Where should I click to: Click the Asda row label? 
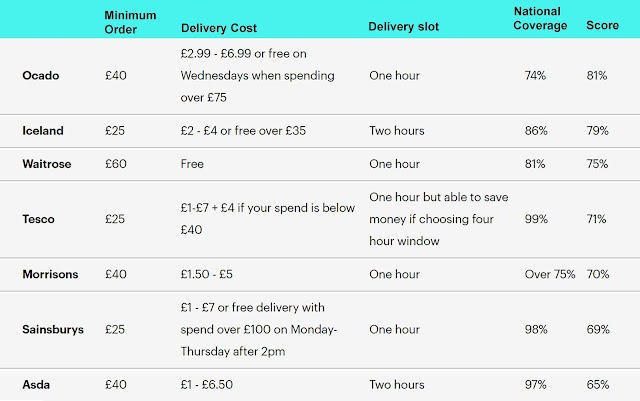tap(36, 384)
